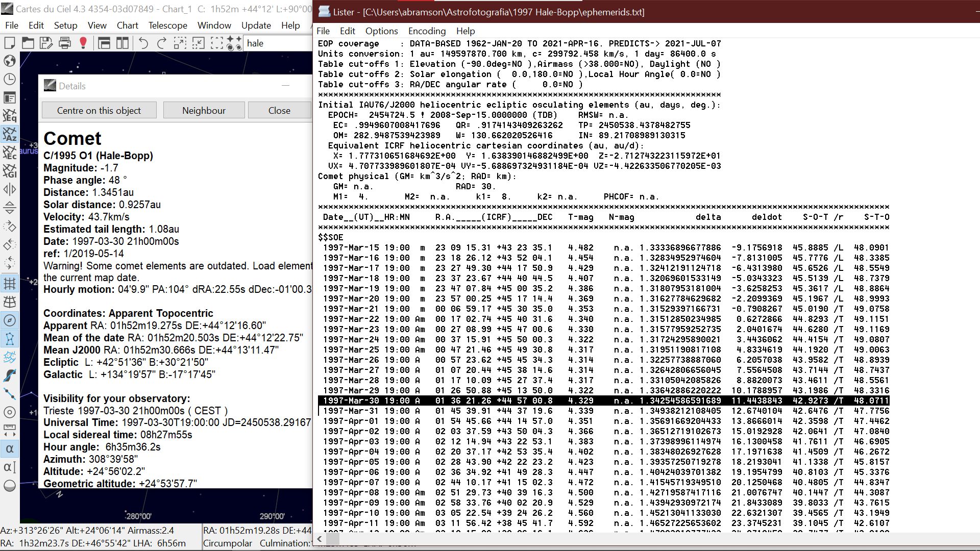The image size is (980, 551).
Task: Switch to equatorial coordinates (Eq) icon
Action: tap(10, 116)
